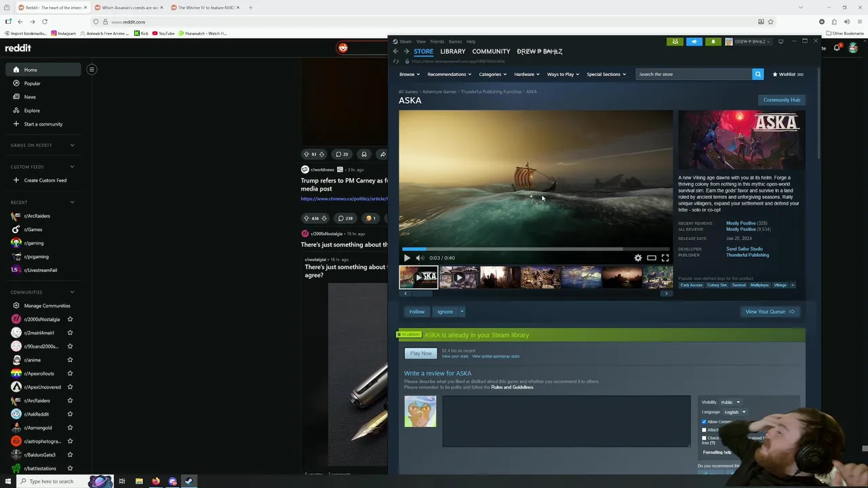Go back in Steam navigation arrow
Viewport: 868px width, 488px height.
396,52
